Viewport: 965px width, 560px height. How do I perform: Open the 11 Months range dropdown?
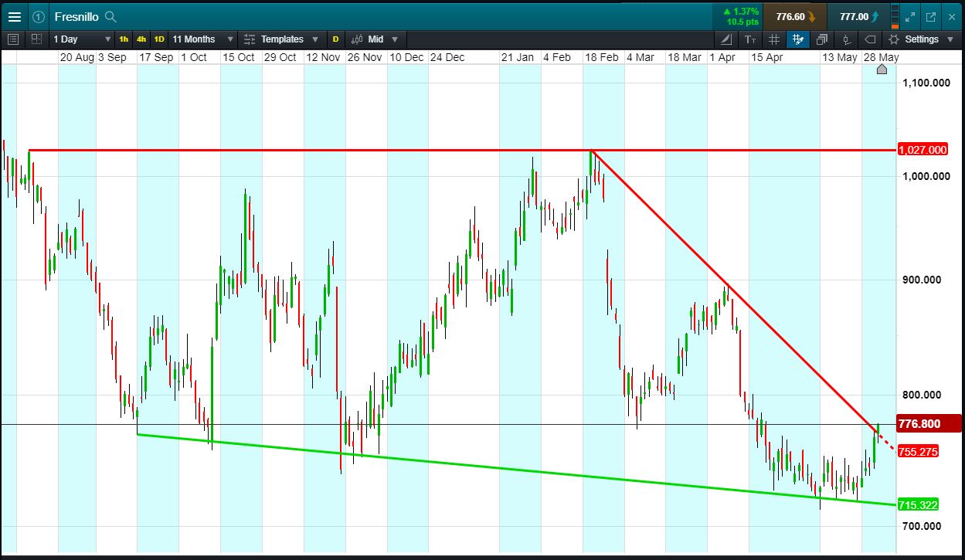click(202, 39)
